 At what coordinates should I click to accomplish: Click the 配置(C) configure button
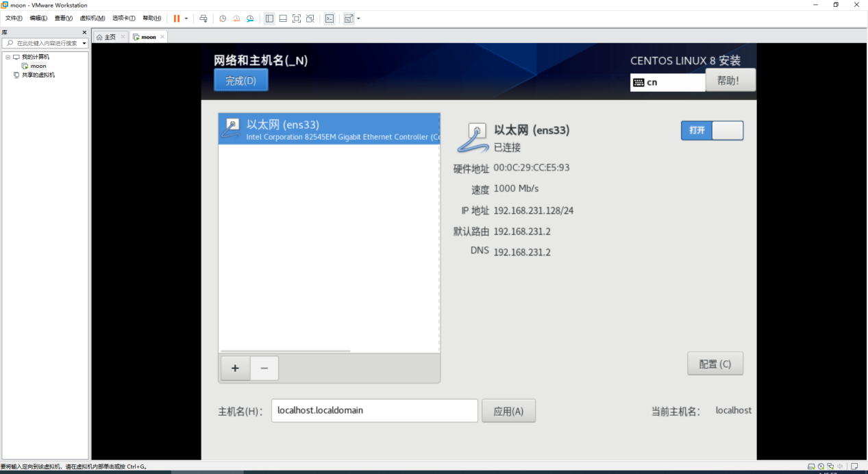tap(715, 364)
